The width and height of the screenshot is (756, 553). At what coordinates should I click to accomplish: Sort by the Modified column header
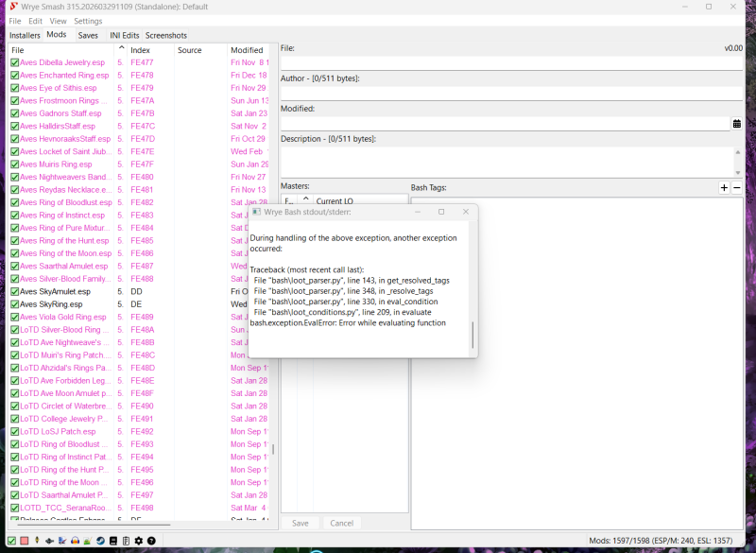[249, 50]
